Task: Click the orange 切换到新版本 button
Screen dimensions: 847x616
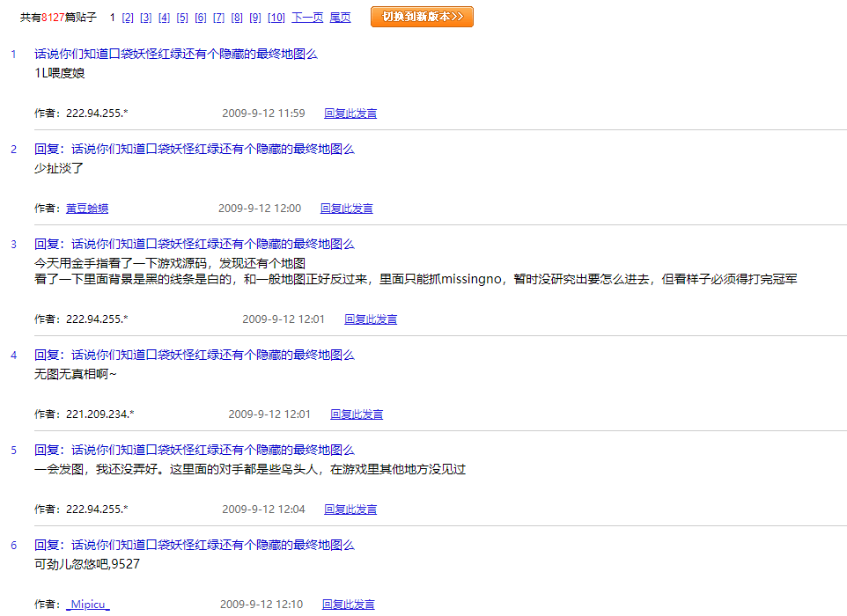Action: coord(422,17)
